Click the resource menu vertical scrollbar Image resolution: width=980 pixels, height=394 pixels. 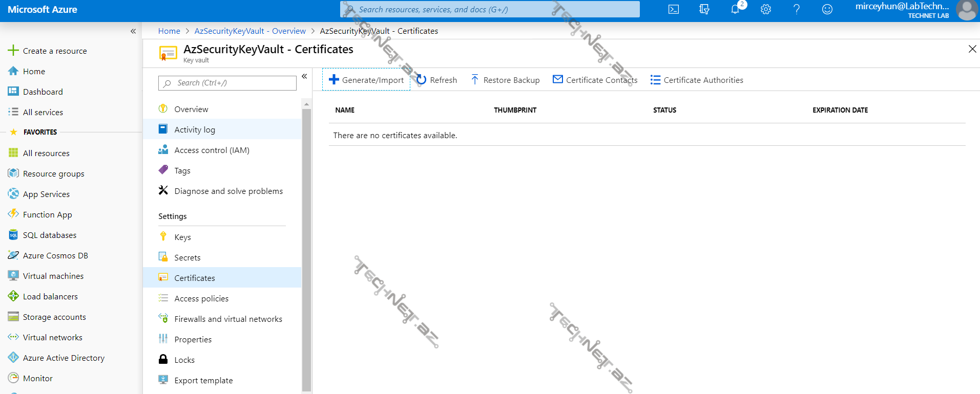tap(306, 246)
